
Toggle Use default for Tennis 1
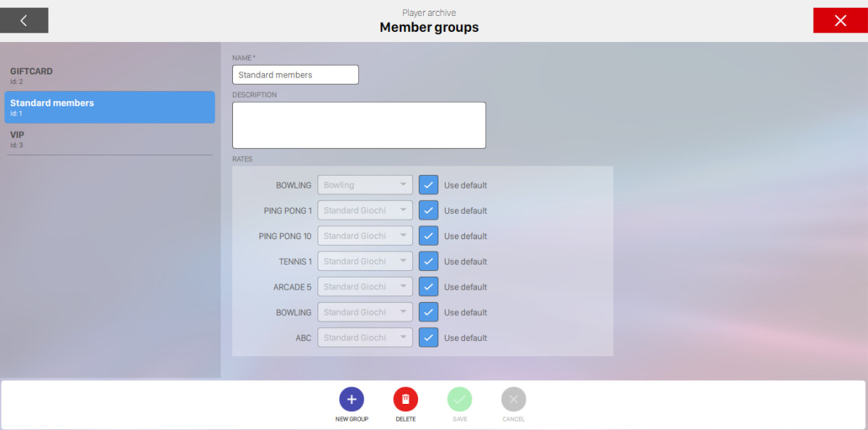click(x=428, y=261)
